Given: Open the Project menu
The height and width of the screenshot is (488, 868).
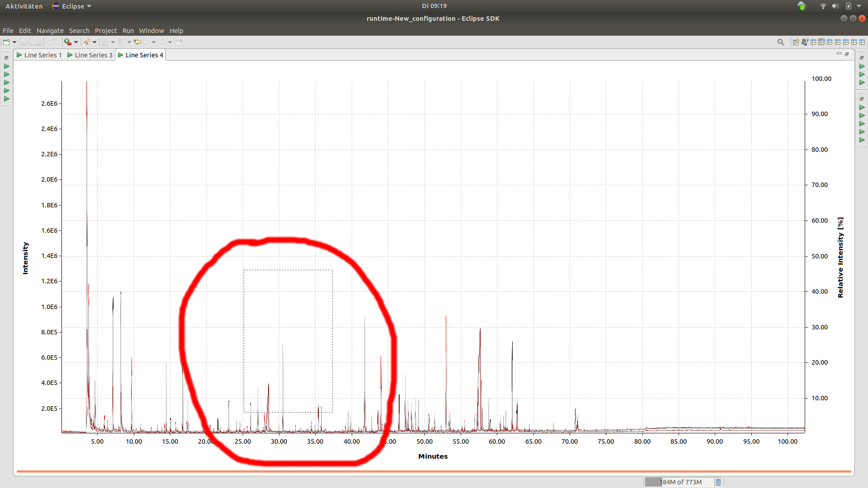Looking at the screenshot, I should point(106,31).
